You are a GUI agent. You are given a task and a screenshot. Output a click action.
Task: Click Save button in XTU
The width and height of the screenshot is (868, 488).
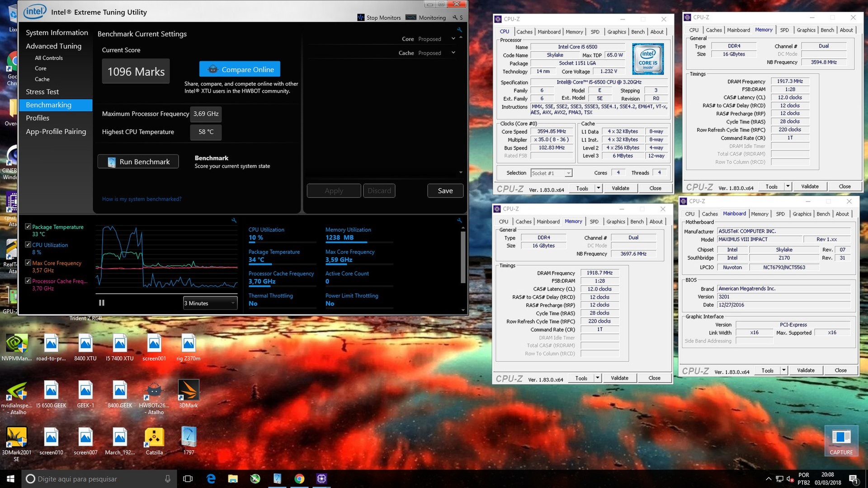click(x=445, y=191)
